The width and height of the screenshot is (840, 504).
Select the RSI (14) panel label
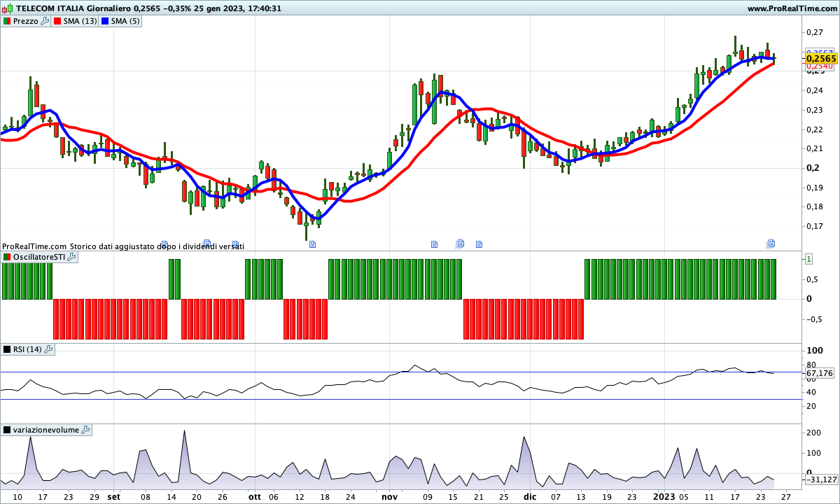point(28,349)
